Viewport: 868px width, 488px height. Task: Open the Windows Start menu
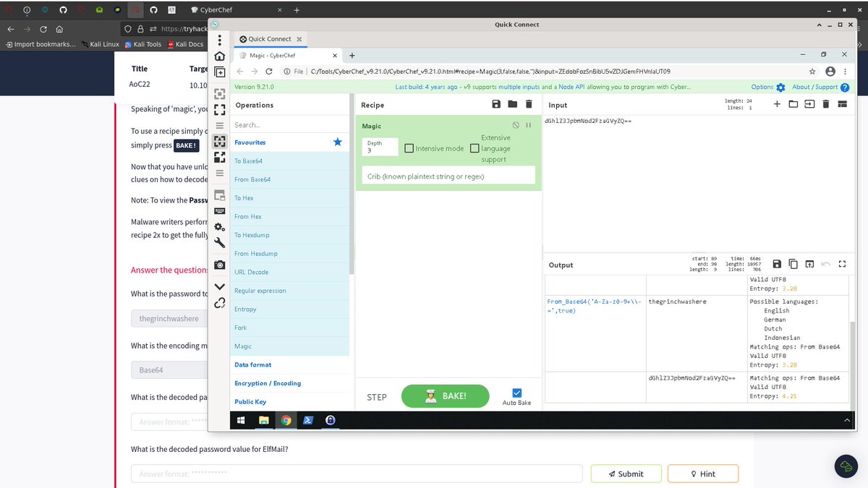(241, 420)
